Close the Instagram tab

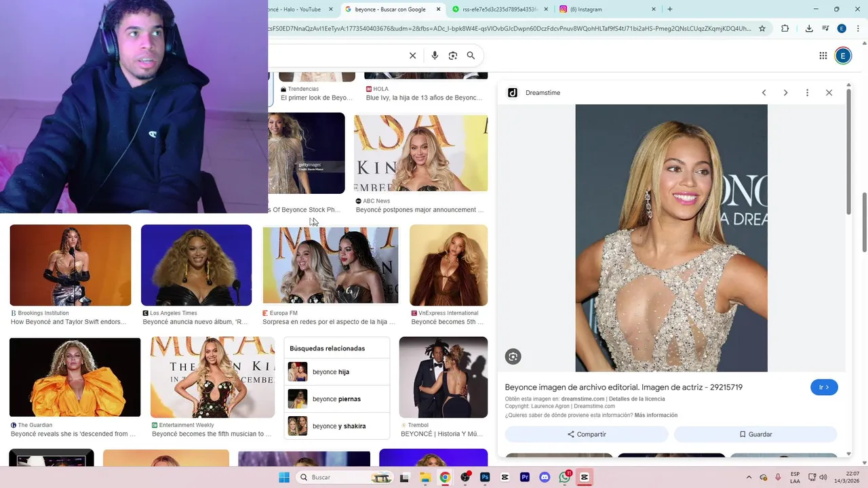(654, 9)
